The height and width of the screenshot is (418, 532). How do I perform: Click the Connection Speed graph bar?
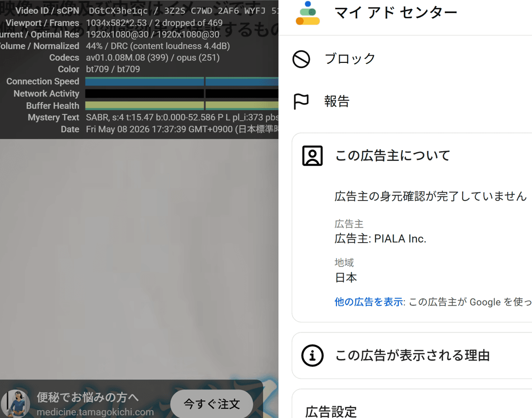(x=182, y=82)
